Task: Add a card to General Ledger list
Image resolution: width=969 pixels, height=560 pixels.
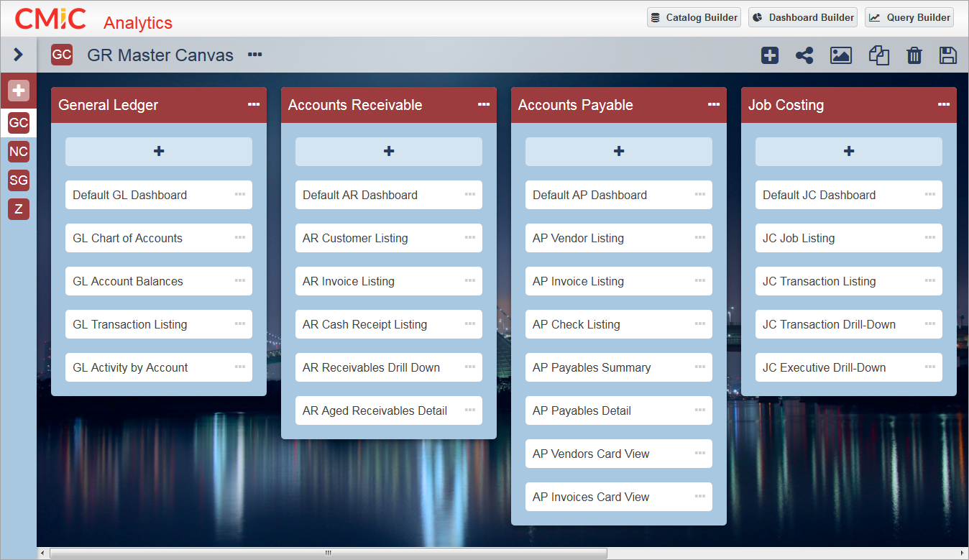Action: [x=159, y=152]
